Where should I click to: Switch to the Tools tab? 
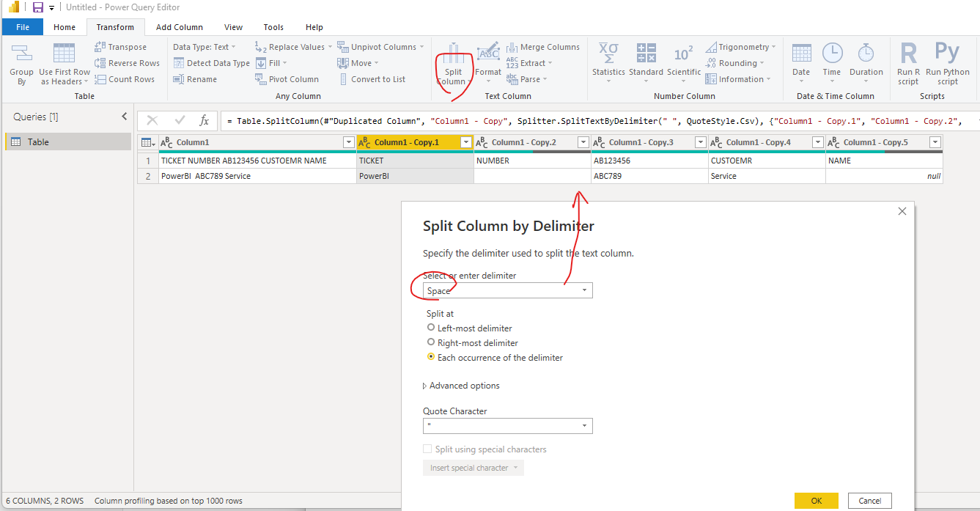pos(273,27)
